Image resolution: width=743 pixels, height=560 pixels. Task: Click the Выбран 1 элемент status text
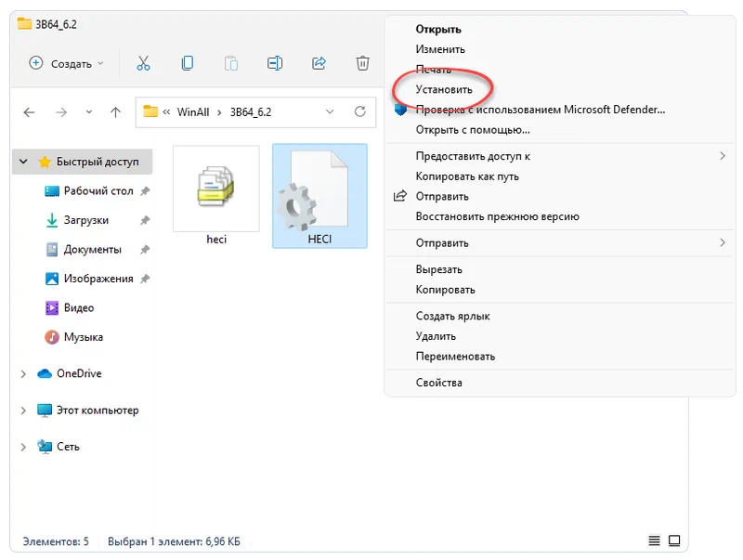click(174, 541)
